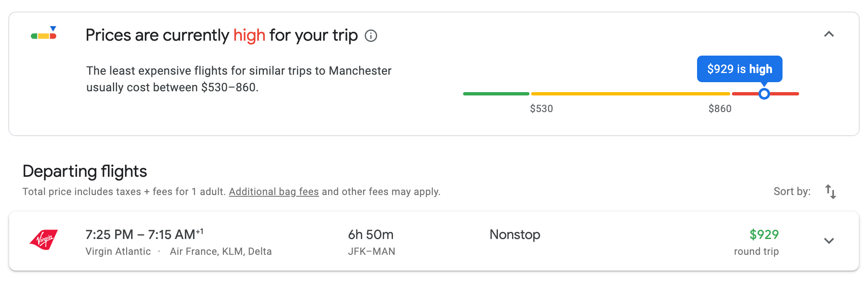Click the 6h 50m flight duration
Viewport: 868px width, 283px height.
pyautogui.click(x=371, y=235)
